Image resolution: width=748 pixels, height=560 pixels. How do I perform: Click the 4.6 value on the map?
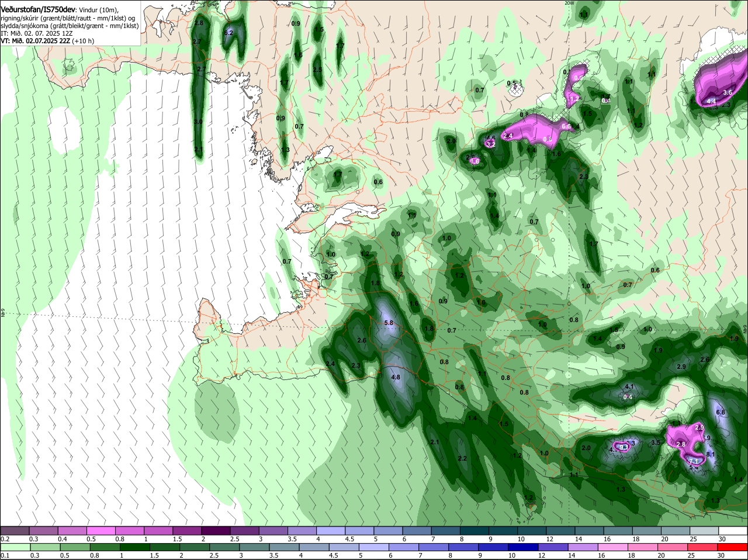[x=491, y=139]
